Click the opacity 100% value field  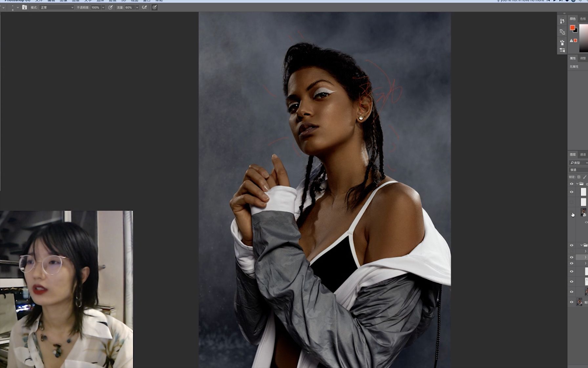pos(95,7)
